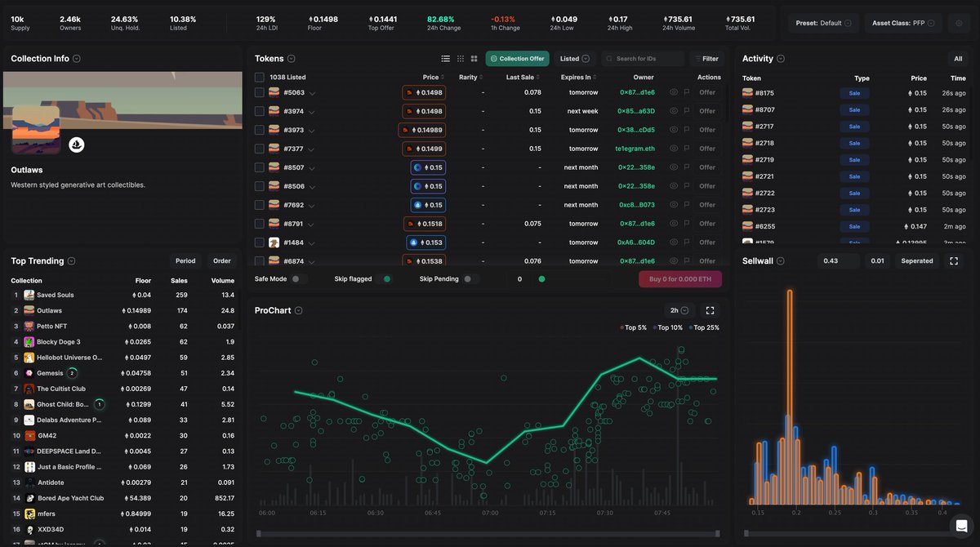
Task: Toggle Safe Mode switch
Action: (299, 279)
